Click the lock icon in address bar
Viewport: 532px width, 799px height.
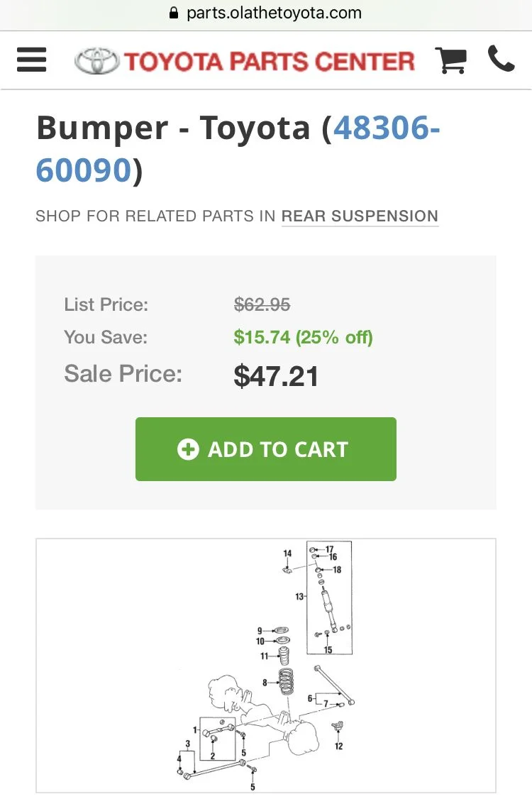[x=174, y=13]
